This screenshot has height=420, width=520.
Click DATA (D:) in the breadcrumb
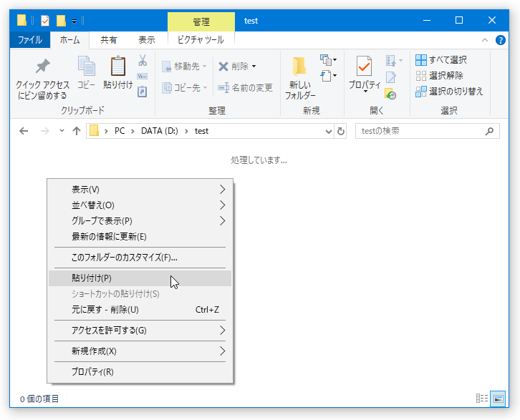[160, 131]
